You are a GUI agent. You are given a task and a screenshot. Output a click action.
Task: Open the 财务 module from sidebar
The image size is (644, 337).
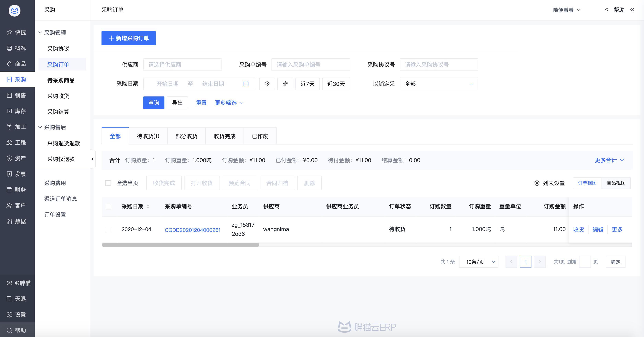click(17, 190)
